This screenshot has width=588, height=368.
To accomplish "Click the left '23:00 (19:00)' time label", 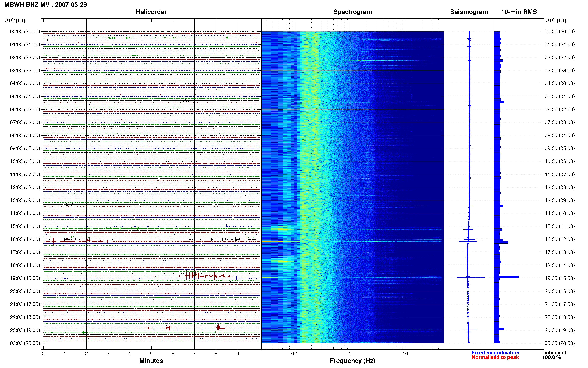I will coord(25,330).
